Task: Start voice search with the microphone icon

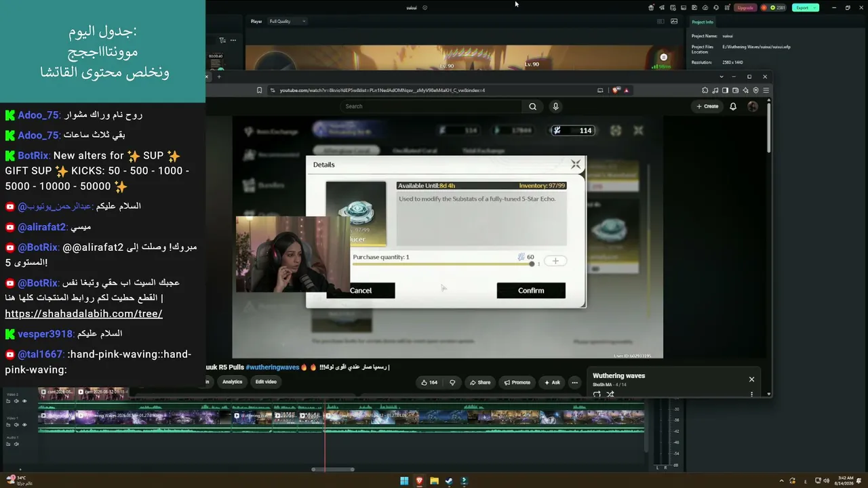Action: [555, 106]
